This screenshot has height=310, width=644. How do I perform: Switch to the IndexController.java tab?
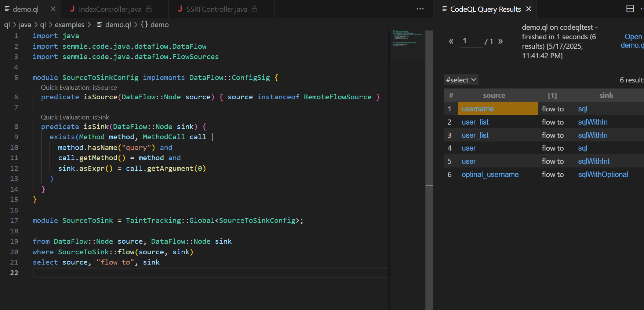pyautogui.click(x=110, y=9)
